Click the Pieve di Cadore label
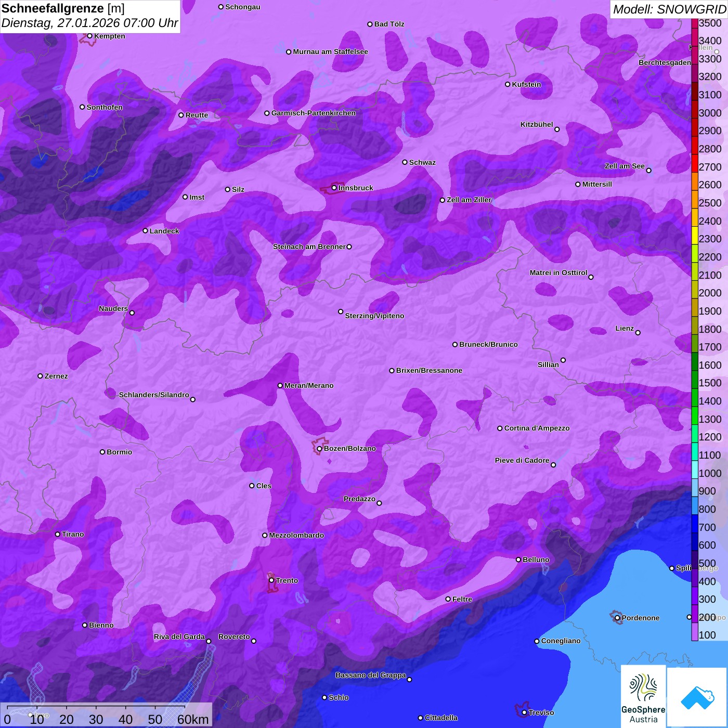The height and width of the screenshot is (728, 728). (522, 460)
